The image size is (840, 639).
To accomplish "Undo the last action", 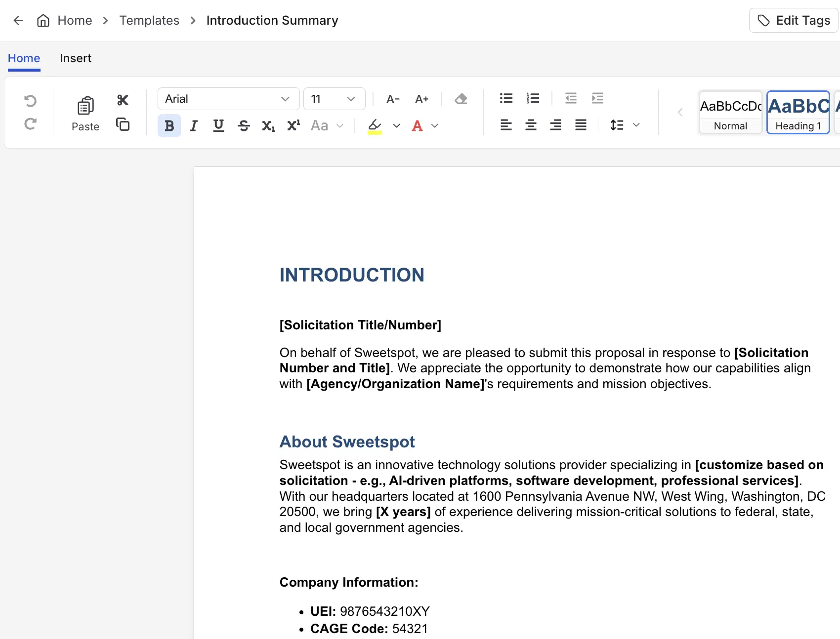I will 31,101.
